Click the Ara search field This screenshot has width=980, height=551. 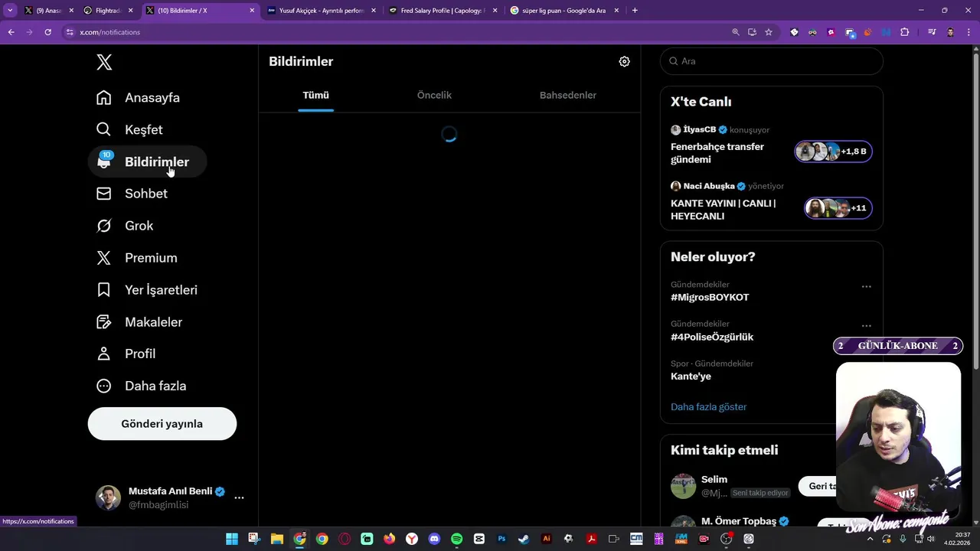pos(772,61)
